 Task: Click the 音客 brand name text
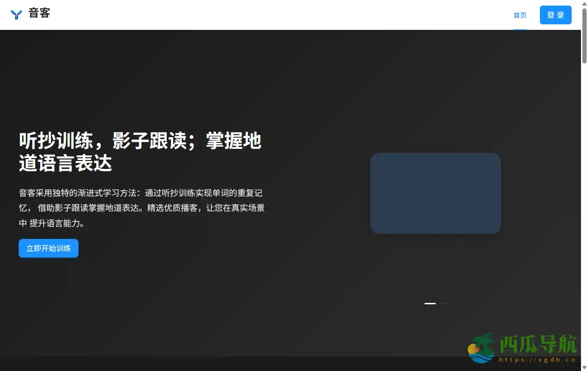click(40, 14)
